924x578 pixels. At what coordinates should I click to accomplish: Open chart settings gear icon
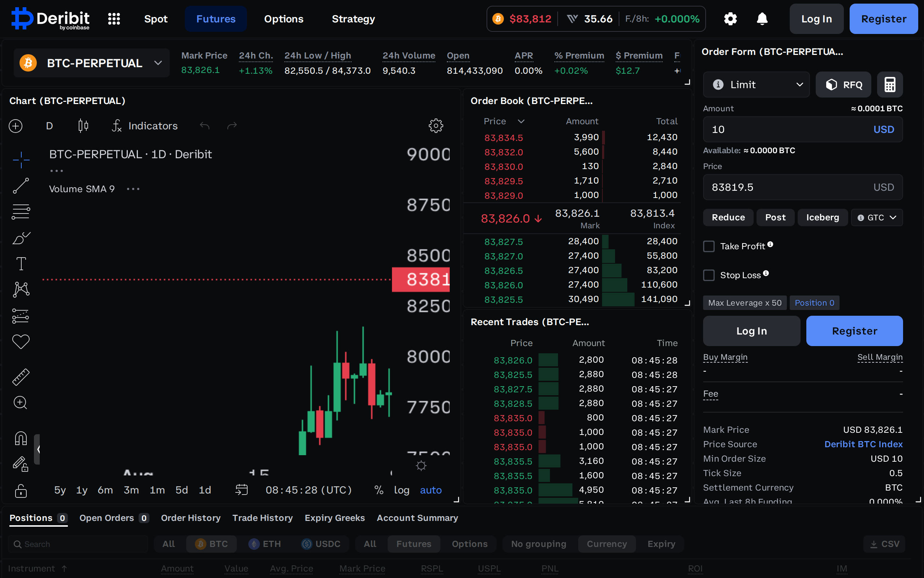436,126
